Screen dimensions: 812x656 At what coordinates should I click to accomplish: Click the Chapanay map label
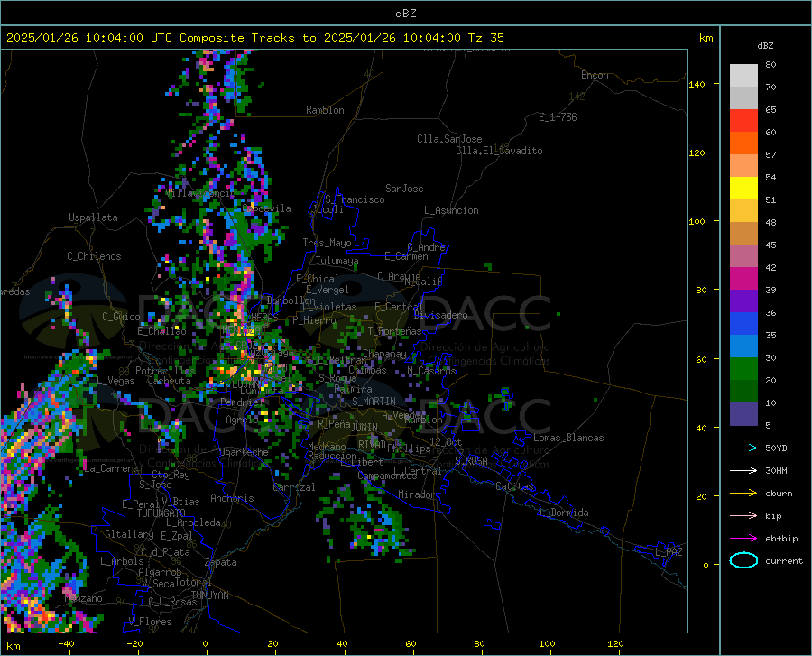(x=384, y=354)
